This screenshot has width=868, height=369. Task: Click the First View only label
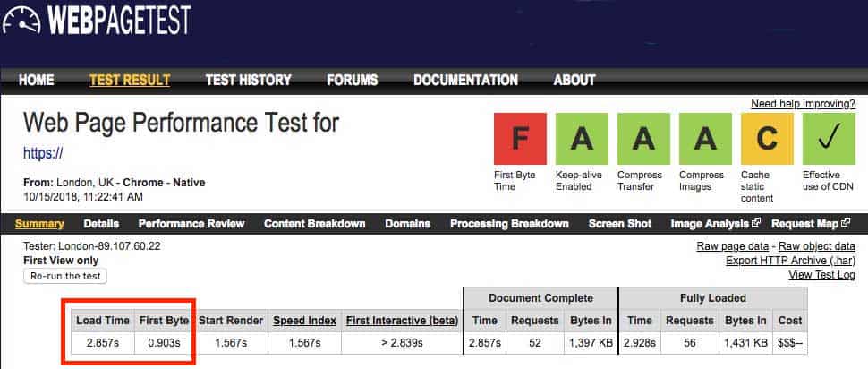pos(61,261)
